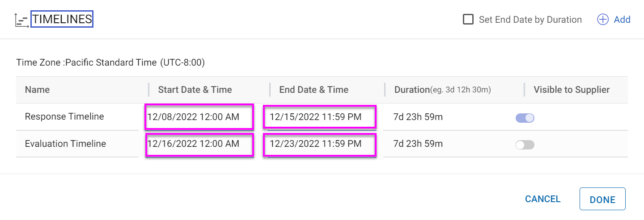The height and width of the screenshot is (220, 644).
Task: Click the Name column header
Action: (38, 90)
